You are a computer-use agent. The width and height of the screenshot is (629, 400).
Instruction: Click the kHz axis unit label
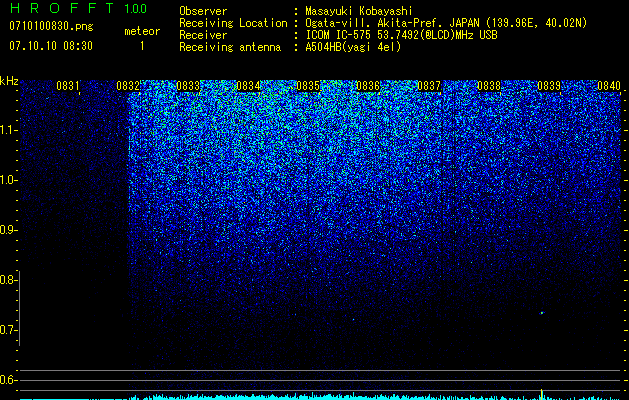click(x=9, y=81)
